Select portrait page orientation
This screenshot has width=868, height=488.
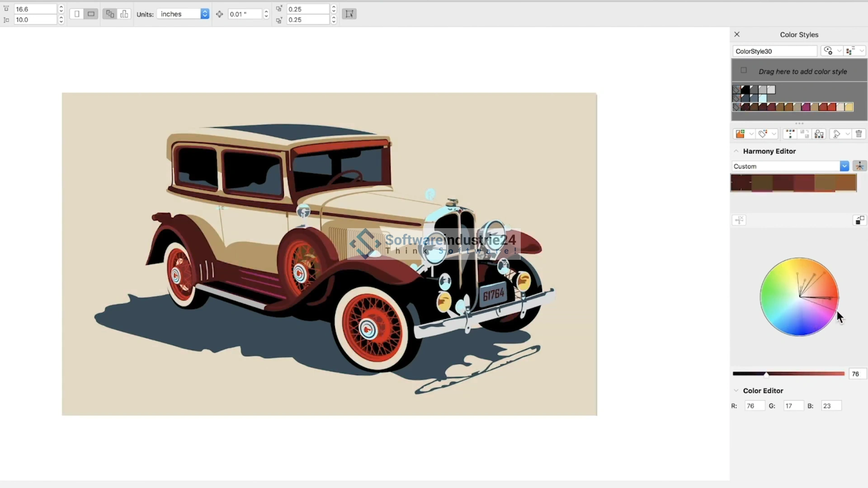77,14
